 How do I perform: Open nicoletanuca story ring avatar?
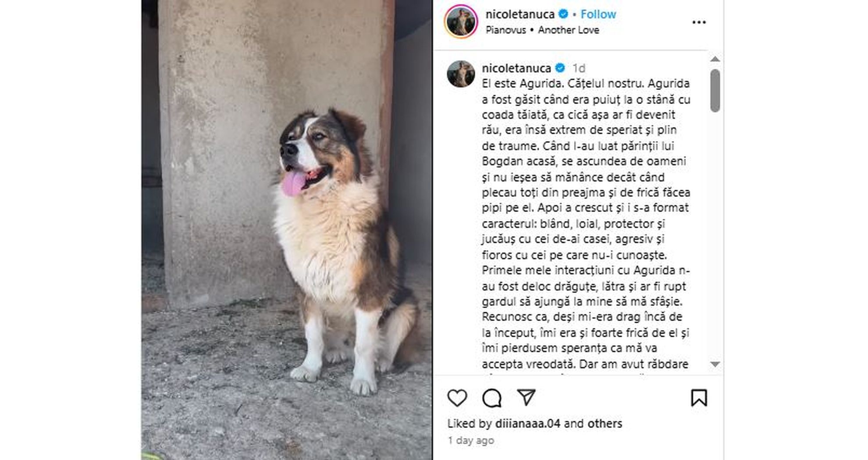coord(461,21)
